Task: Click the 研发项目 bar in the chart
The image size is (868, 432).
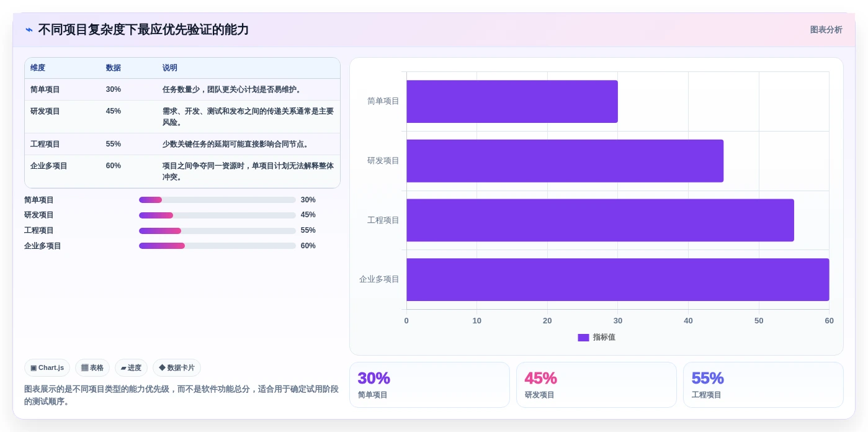Action: (x=565, y=161)
